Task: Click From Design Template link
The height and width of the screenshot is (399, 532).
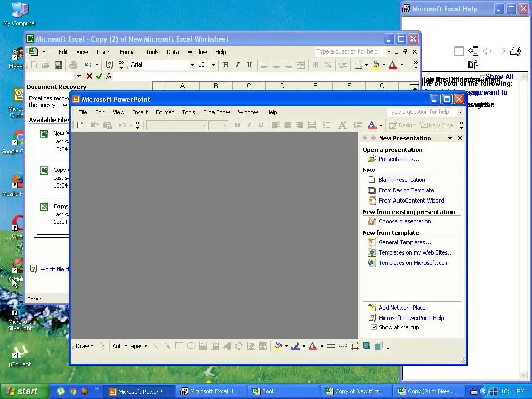Action: pos(406,190)
